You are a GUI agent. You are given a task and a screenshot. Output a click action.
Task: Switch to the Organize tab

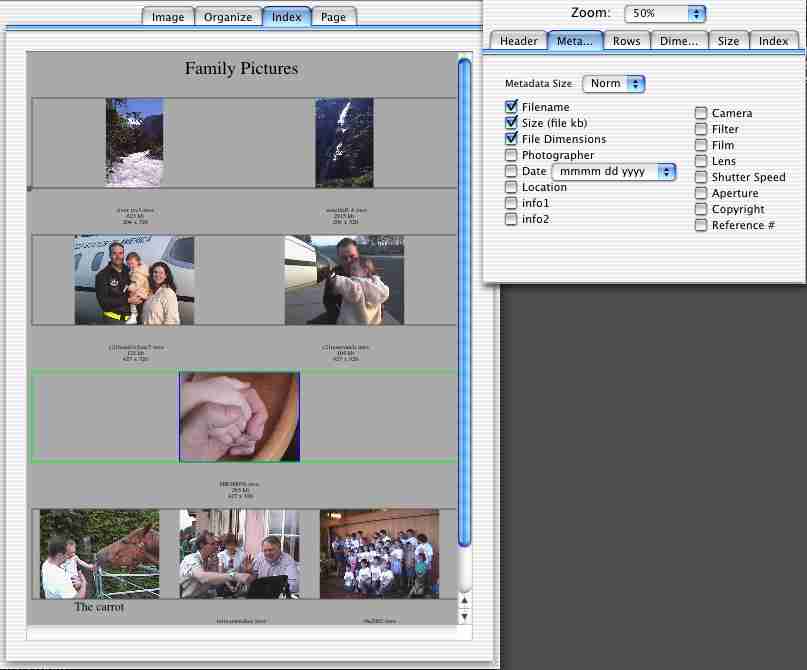pyautogui.click(x=228, y=17)
